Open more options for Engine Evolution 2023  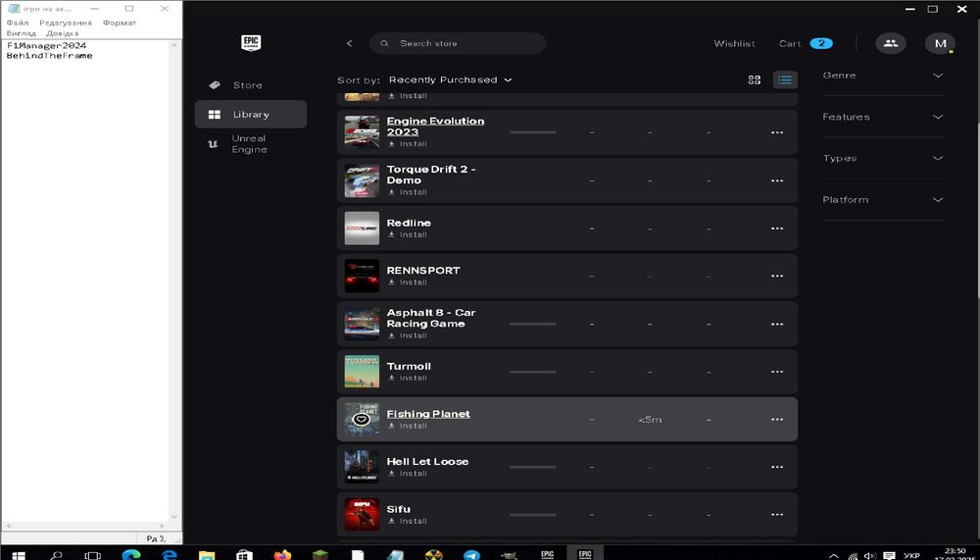777,132
